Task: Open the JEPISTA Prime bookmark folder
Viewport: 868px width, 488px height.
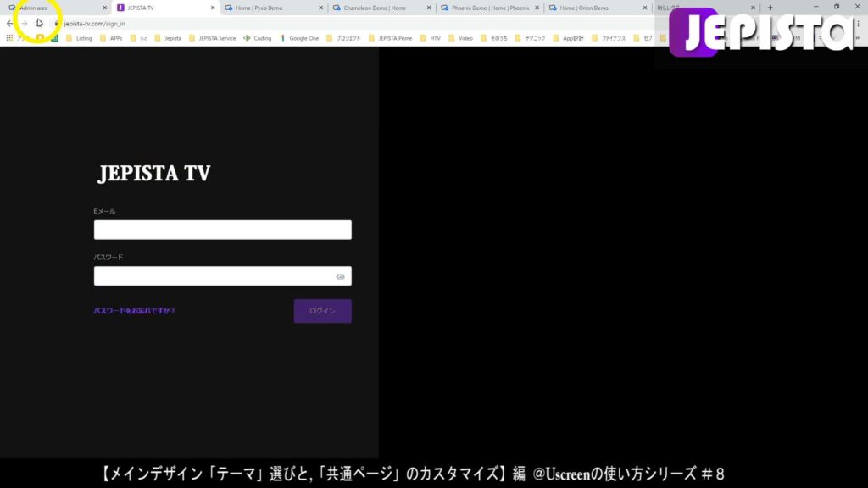Action: point(390,38)
